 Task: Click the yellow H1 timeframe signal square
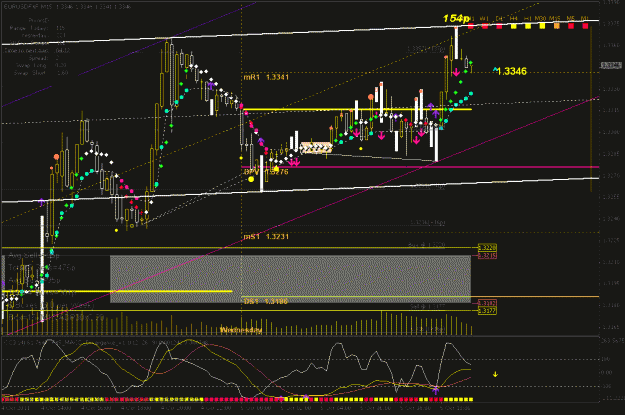[528, 26]
